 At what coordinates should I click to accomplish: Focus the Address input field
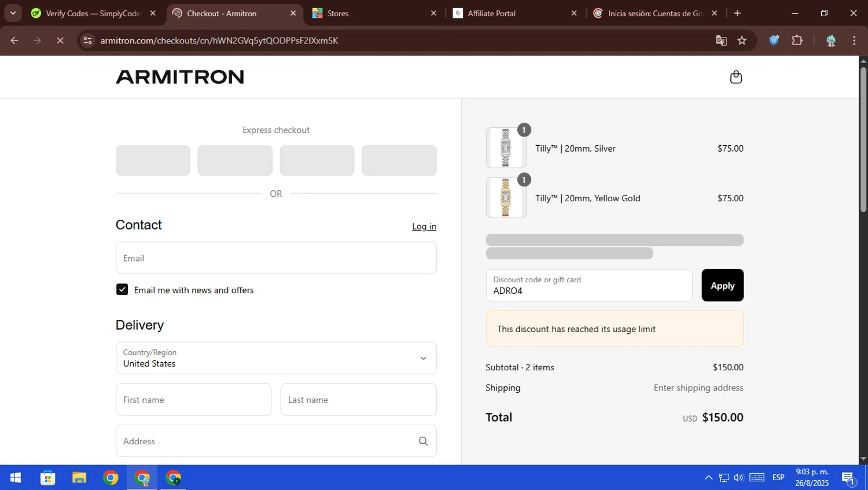tap(276, 441)
